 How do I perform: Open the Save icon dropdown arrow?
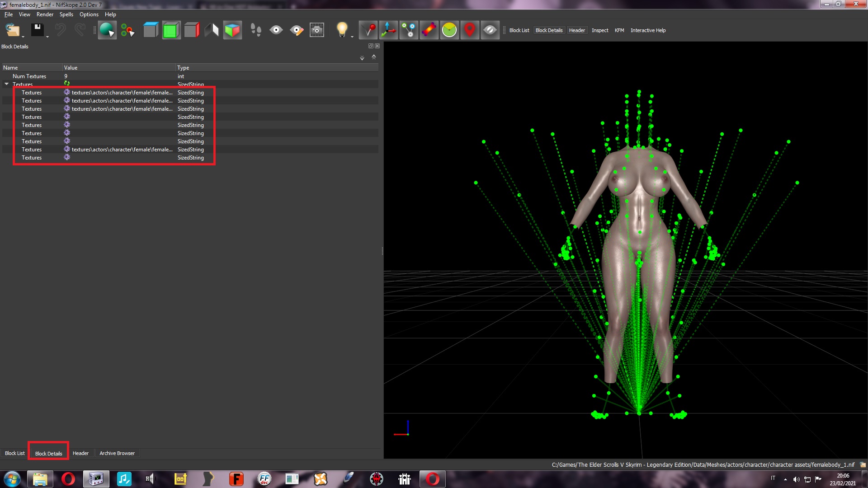[x=47, y=36]
